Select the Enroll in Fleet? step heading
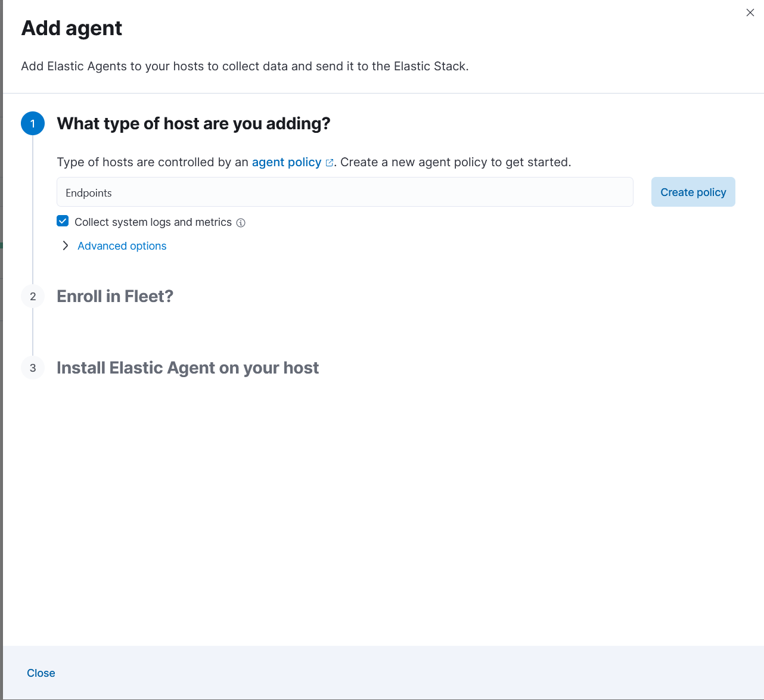 [115, 296]
